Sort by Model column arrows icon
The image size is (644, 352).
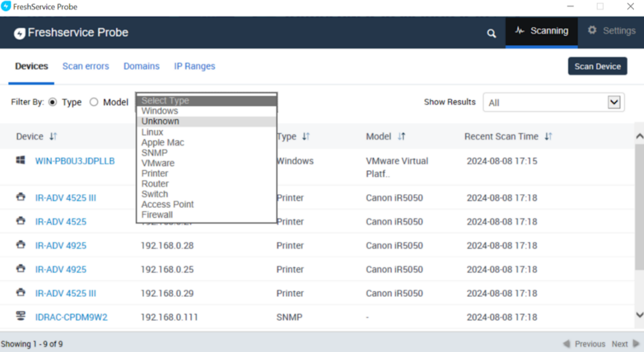pos(402,136)
